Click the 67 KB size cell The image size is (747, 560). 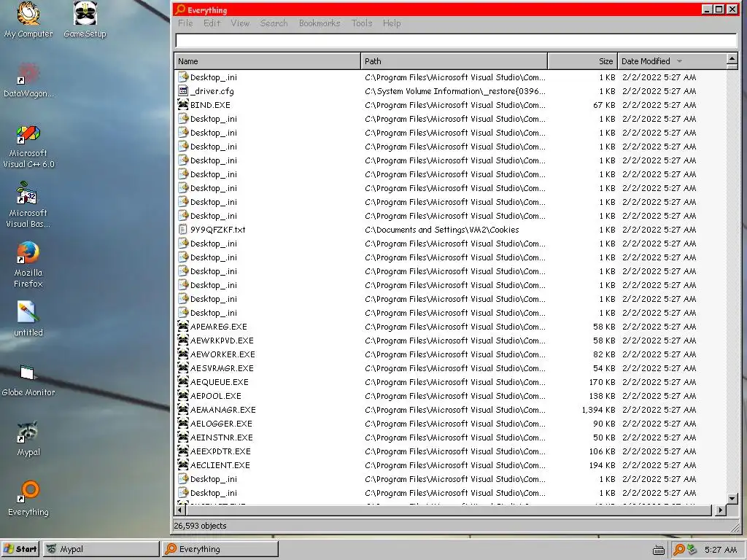[x=604, y=105]
